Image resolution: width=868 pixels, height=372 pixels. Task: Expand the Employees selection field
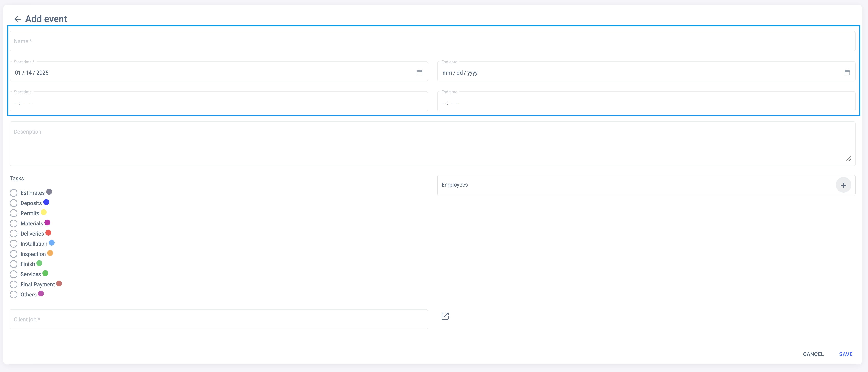coord(633,185)
